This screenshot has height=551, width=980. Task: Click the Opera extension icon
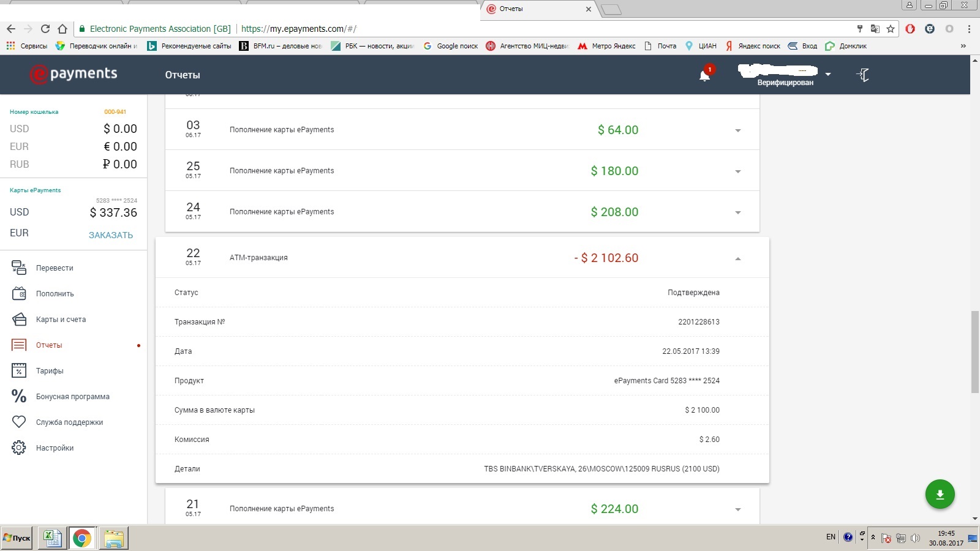(x=910, y=29)
